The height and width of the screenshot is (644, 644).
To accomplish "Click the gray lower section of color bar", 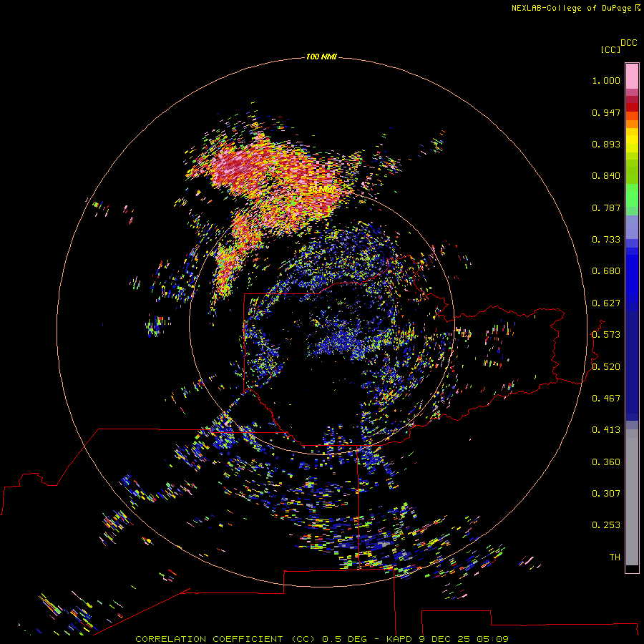I will click(x=632, y=497).
